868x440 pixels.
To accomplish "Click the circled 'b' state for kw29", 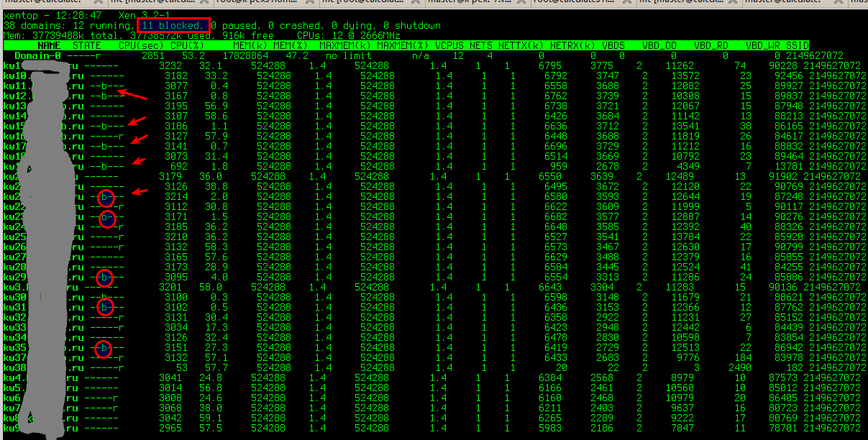I will coord(105,277).
